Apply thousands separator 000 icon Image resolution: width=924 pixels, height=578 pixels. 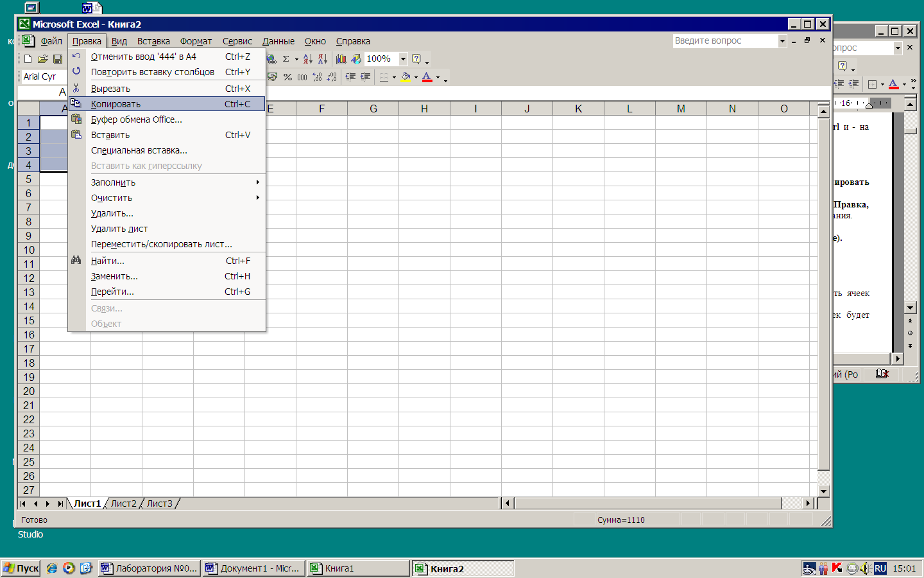tap(302, 77)
